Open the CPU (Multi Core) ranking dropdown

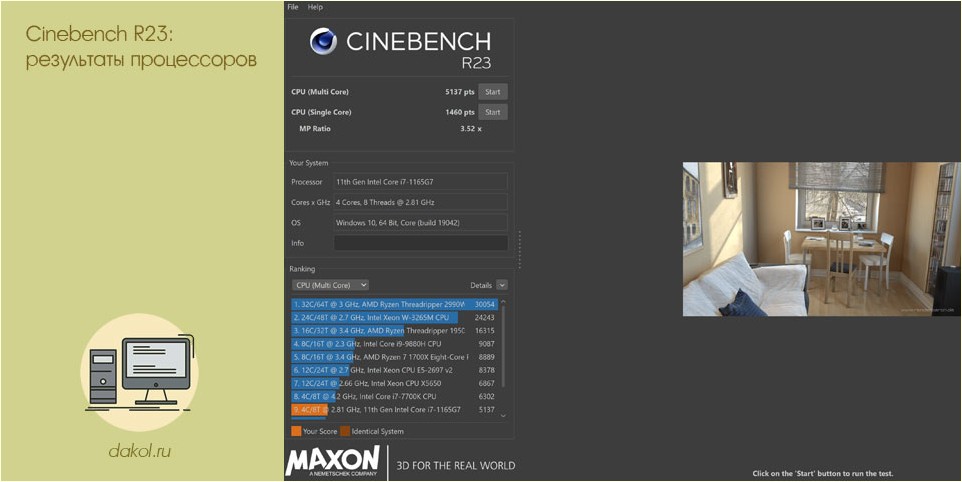pos(331,285)
